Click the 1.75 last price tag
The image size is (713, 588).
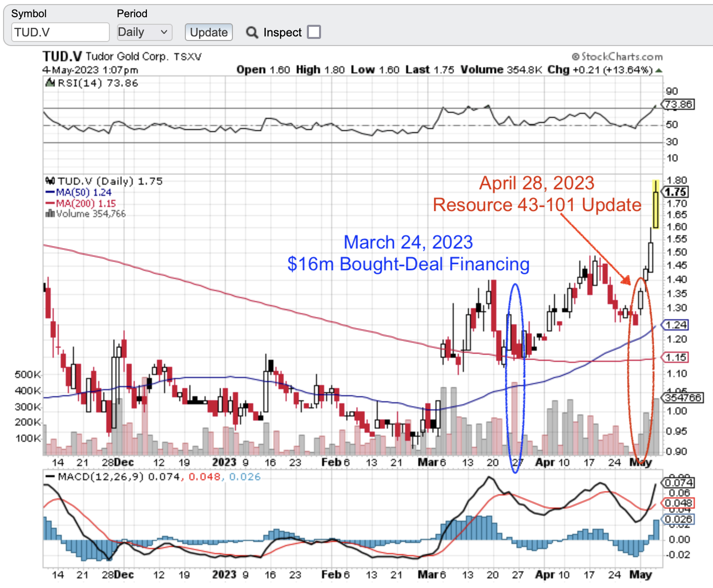(x=676, y=192)
